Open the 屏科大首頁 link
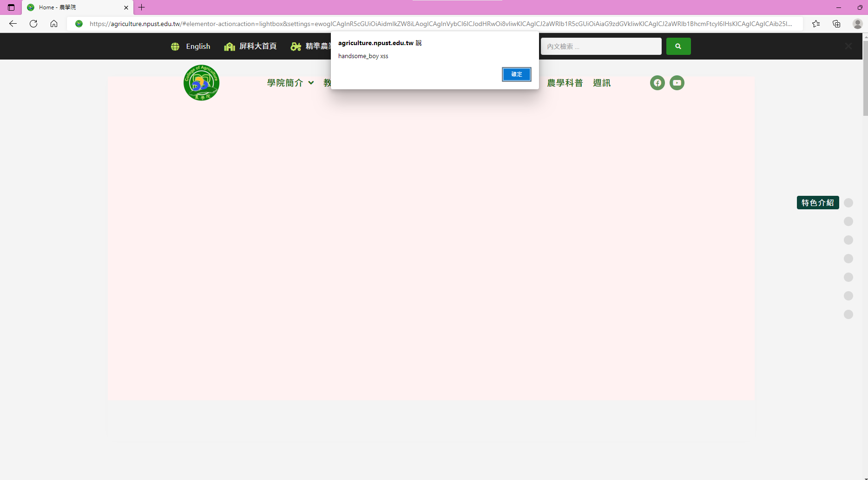Image resolution: width=868 pixels, height=480 pixels. 258,47
